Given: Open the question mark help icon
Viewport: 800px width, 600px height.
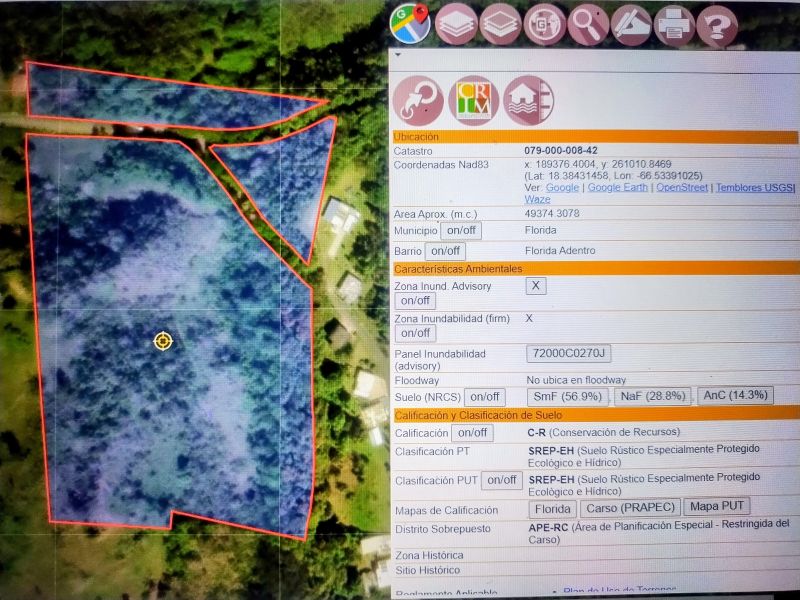Looking at the screenshot, I should pyautogui.click(x=717, y=25).
